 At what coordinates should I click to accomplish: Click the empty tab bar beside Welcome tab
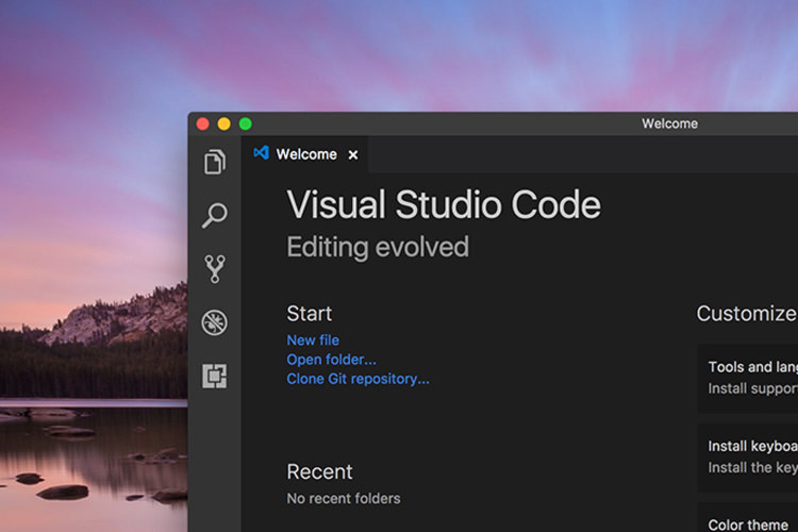tap(582, 155)
